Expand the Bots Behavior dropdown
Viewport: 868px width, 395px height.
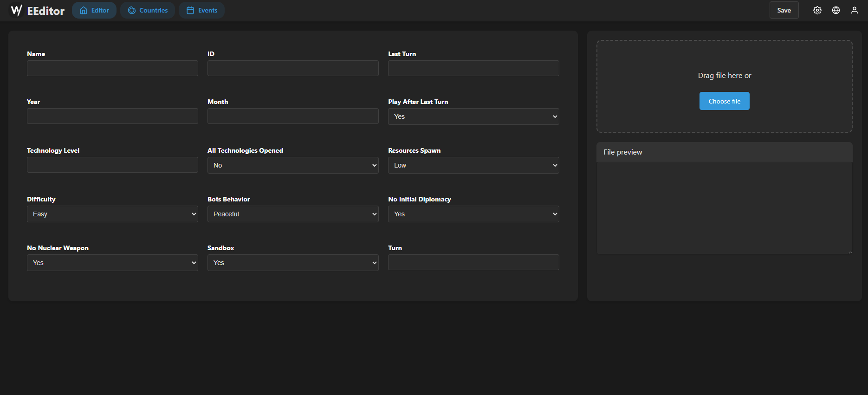(293, 214)
